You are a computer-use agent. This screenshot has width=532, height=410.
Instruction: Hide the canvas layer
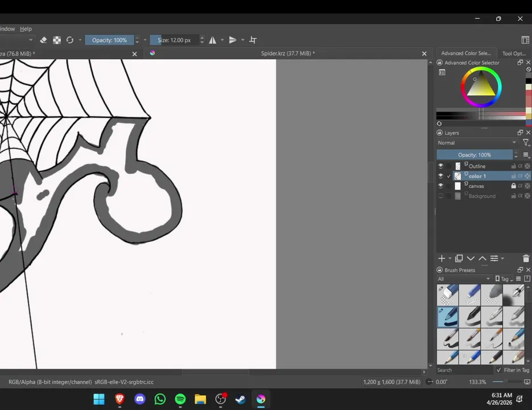pos(440,186)
